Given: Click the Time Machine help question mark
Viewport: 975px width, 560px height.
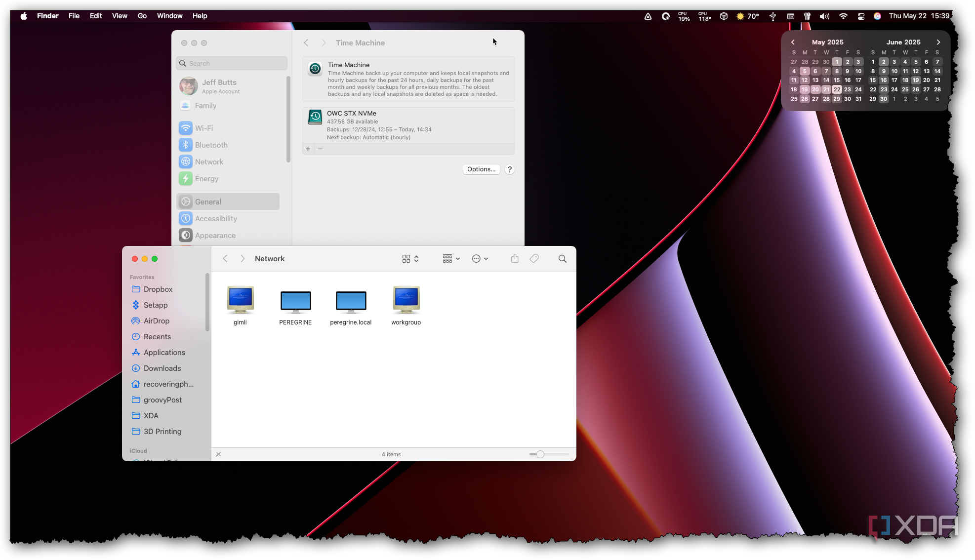Looking at the screenshot, I should tap(510, 169).
